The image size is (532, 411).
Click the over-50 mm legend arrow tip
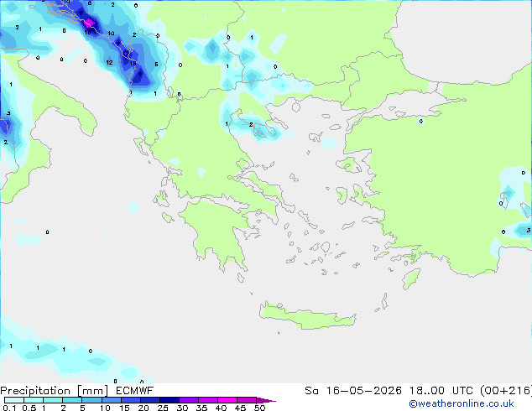pyautogui.click(x=266, y=400)
